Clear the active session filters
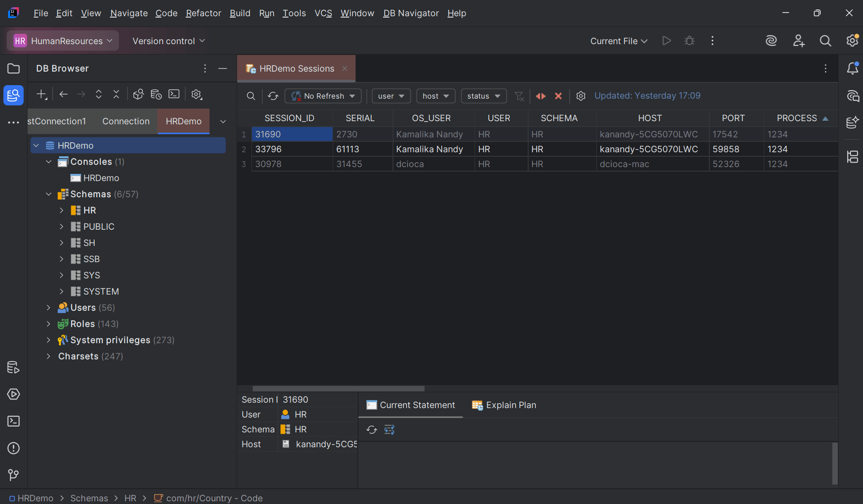This screenshot has width=863, height=504. 520,96
